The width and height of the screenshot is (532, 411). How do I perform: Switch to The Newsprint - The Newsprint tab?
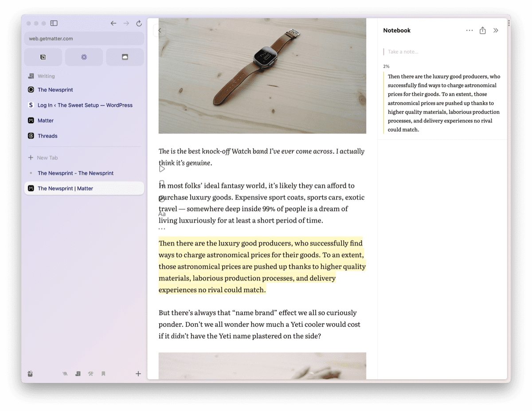pos(84,173)
